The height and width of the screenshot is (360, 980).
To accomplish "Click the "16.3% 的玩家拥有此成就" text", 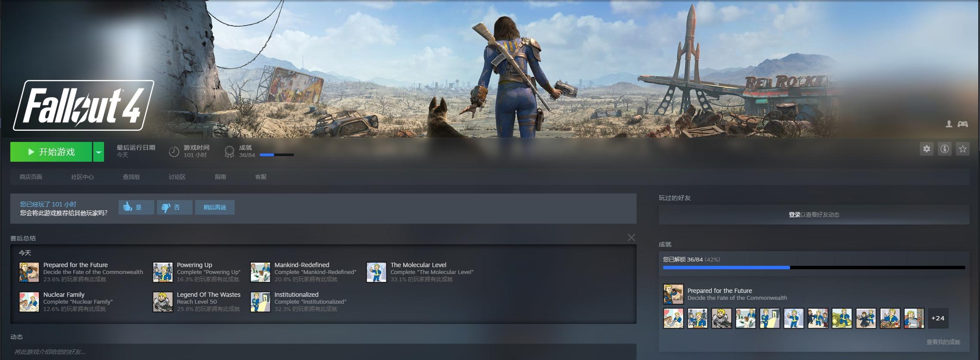I will [x=208, y=279].
